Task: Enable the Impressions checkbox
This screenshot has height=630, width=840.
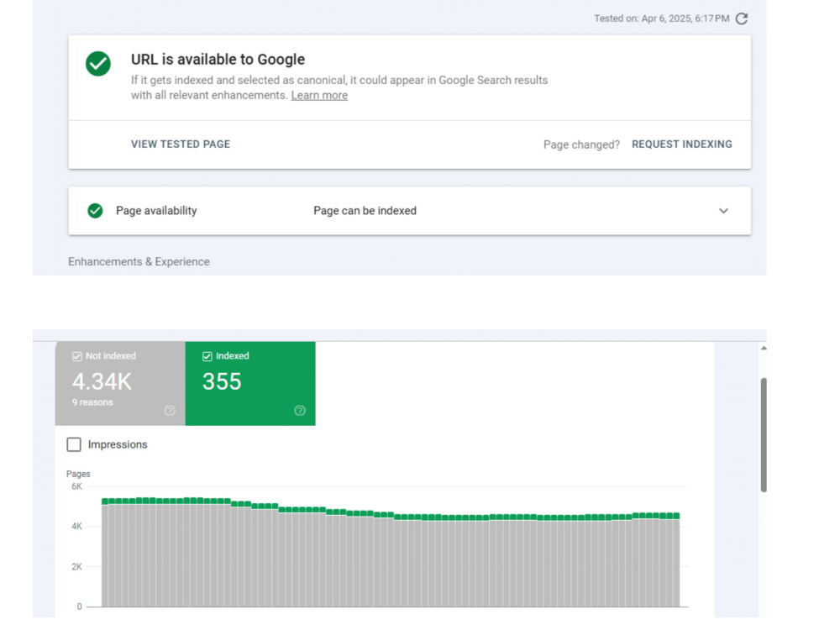Action: click(x=74, y=444)
